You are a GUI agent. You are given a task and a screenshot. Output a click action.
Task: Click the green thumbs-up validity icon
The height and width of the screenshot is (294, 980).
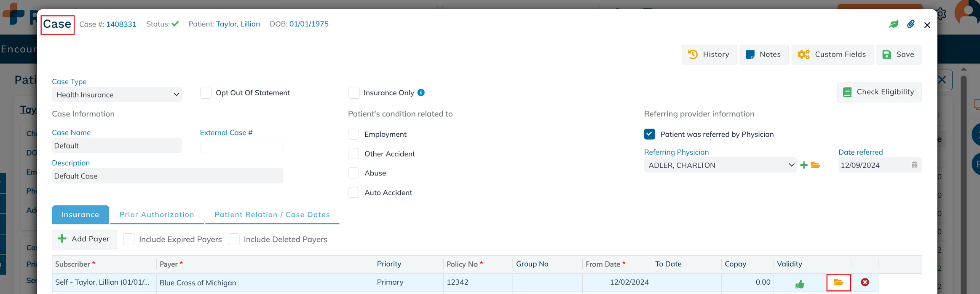point(800,284)
